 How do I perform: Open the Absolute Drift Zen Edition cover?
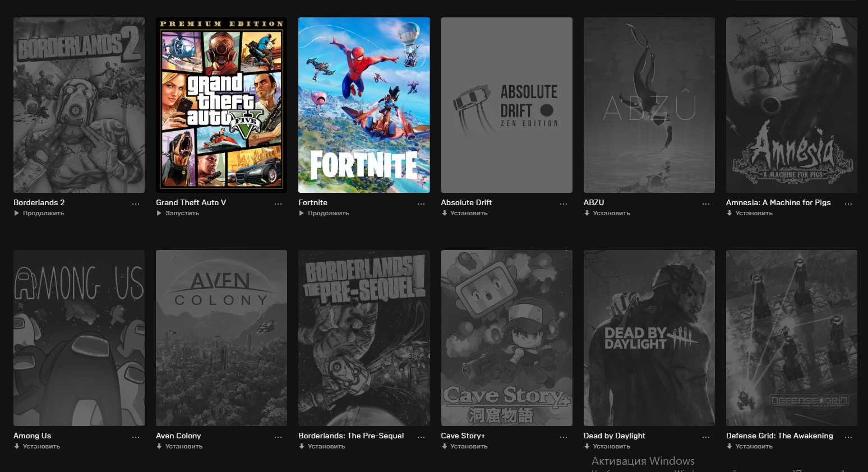507,105
